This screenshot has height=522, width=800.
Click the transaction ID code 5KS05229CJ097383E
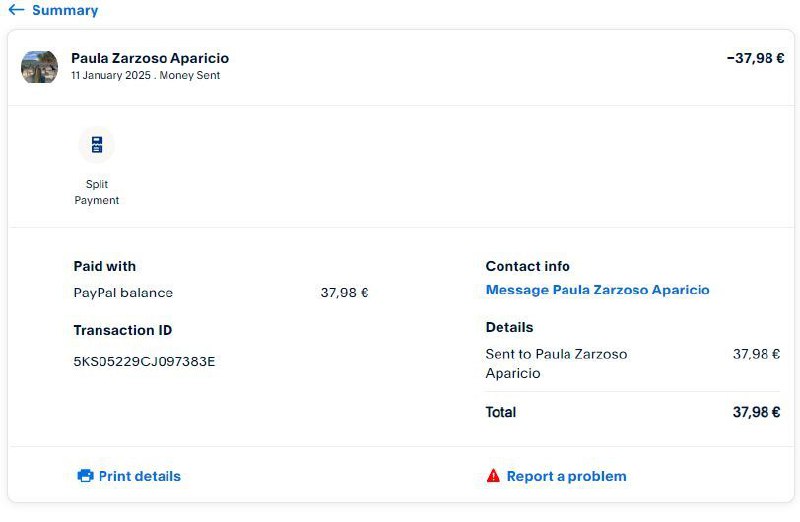(x=144, y=361)
